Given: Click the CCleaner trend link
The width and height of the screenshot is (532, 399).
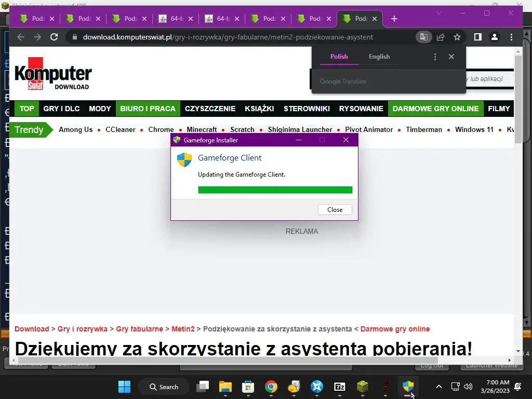Looking at the screenshot, I should coord(121,129).
